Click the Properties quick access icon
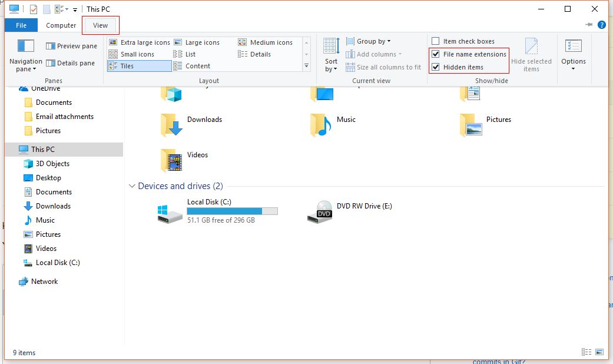Image resolution: width=613 pixels, height=364 pixels. pyautogui.click(x=34, y=9)
